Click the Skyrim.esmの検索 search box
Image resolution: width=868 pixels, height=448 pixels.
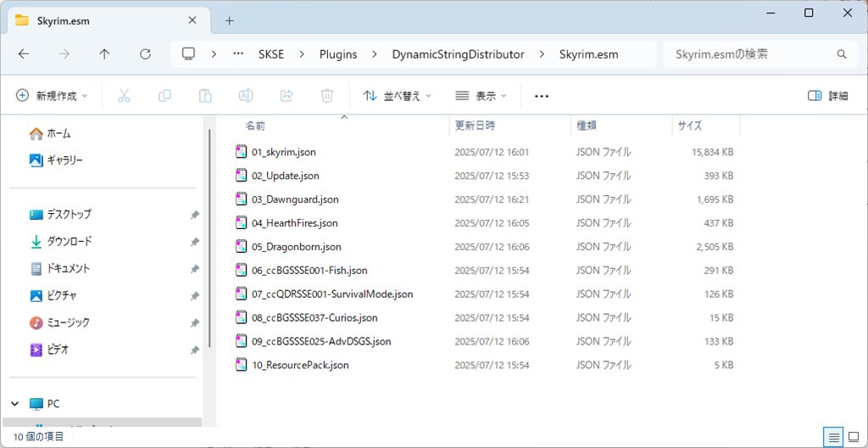pyautogui.click(x=760, y=54)
